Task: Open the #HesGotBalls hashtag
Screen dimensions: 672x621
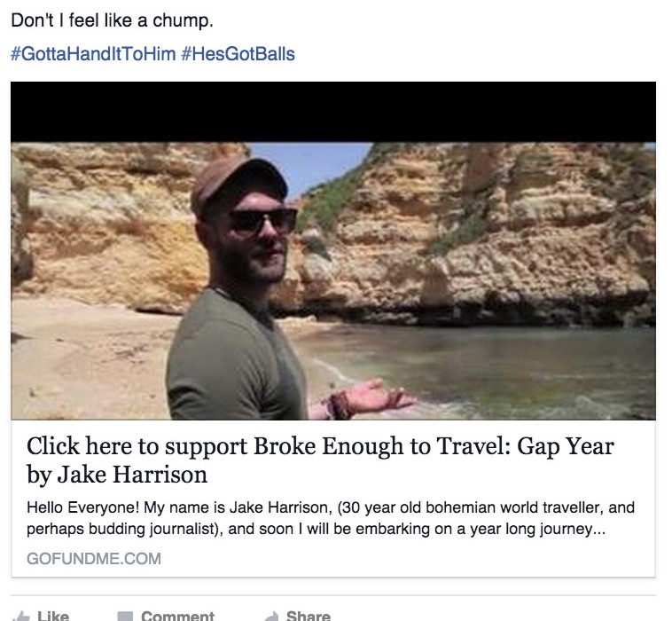Action: (238, 54)
